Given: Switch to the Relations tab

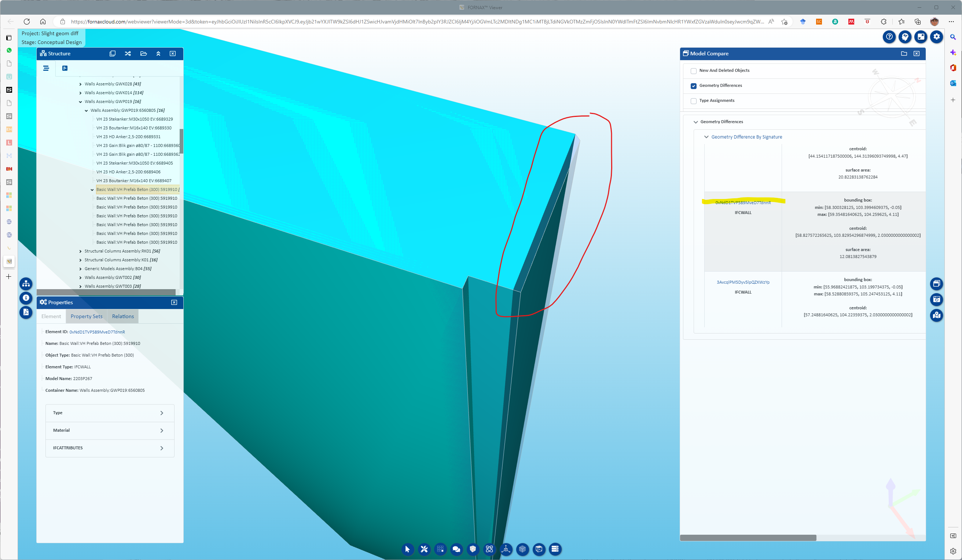Looking at the screenshot, I should coord(122,316).
